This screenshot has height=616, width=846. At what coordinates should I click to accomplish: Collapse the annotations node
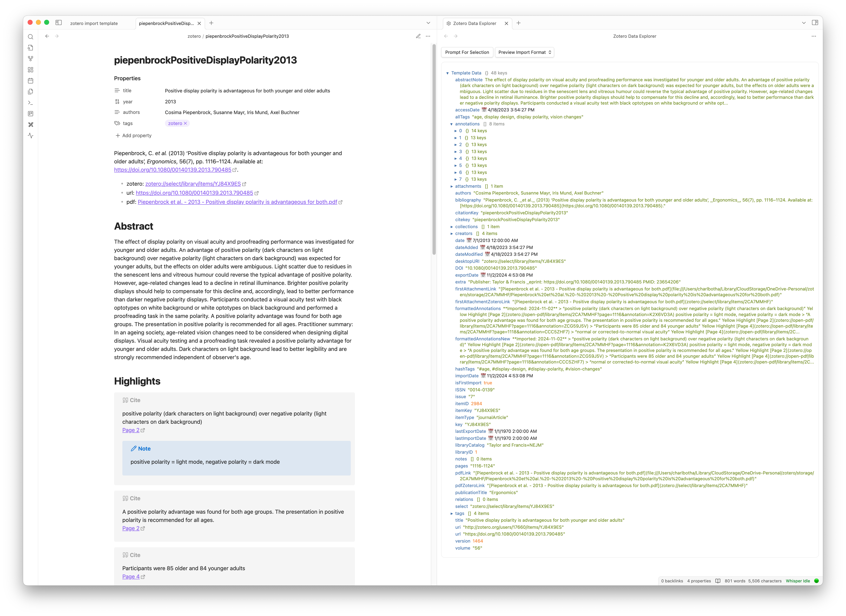451,124
